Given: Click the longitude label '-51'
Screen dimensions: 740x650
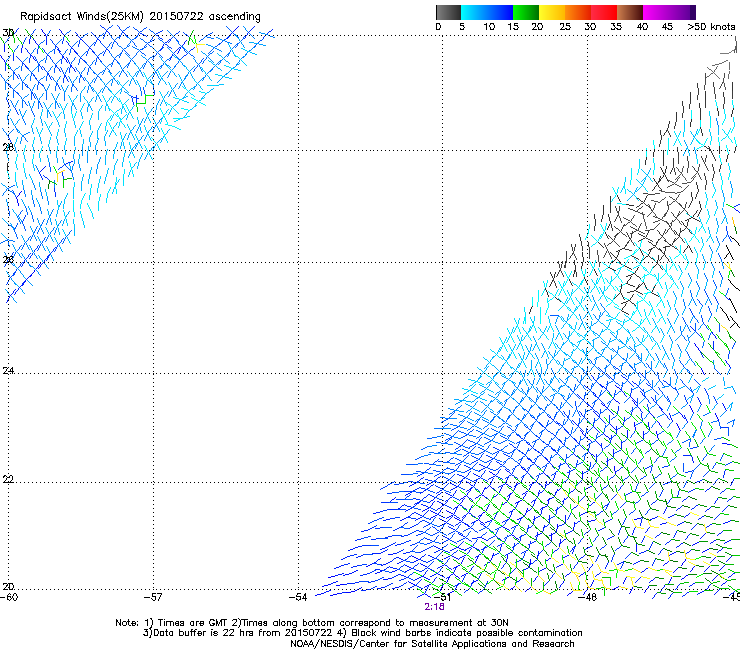Looking at the screenshot, I should (x=443, y=597).
